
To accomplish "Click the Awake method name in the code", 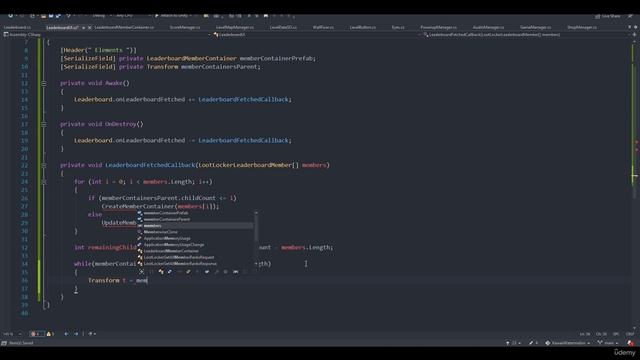I will 114,83.
